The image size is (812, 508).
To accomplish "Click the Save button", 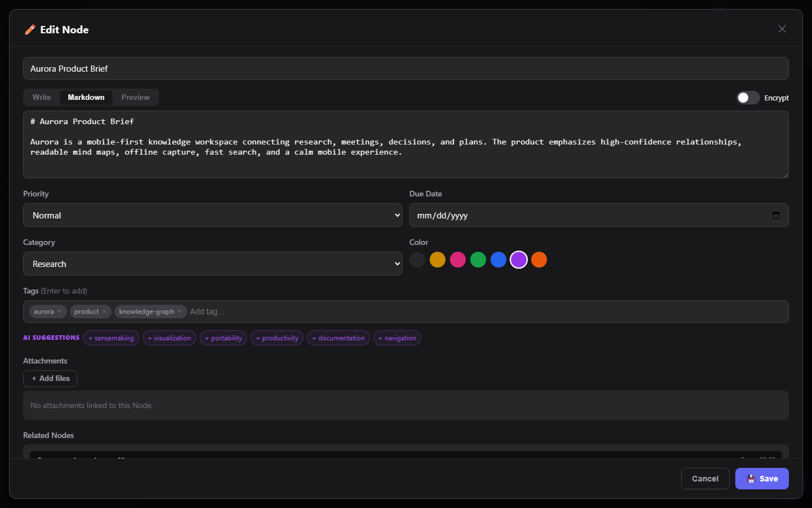I will [x=762, y=479].
